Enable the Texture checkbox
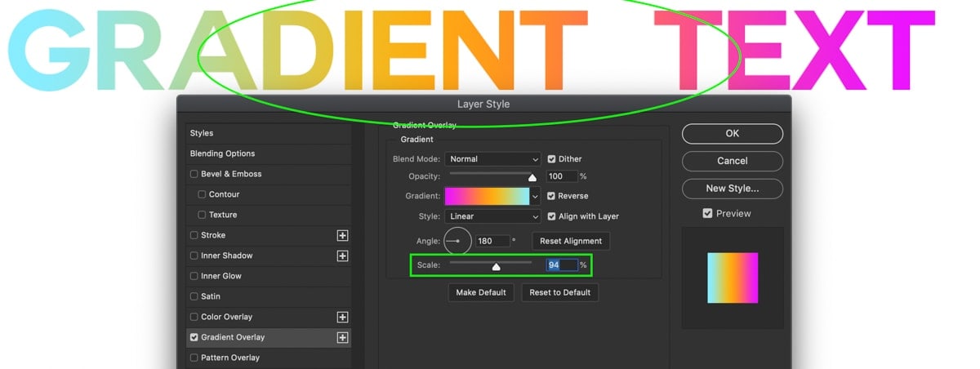Screen dimensions: 980x369 (x=202, y=215)
